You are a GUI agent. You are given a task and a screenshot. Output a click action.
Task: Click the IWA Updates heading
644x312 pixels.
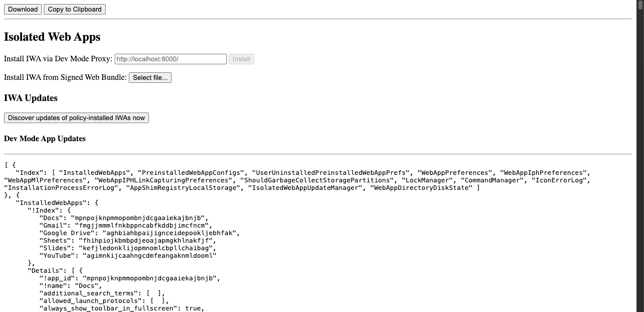tap(31, 98)
